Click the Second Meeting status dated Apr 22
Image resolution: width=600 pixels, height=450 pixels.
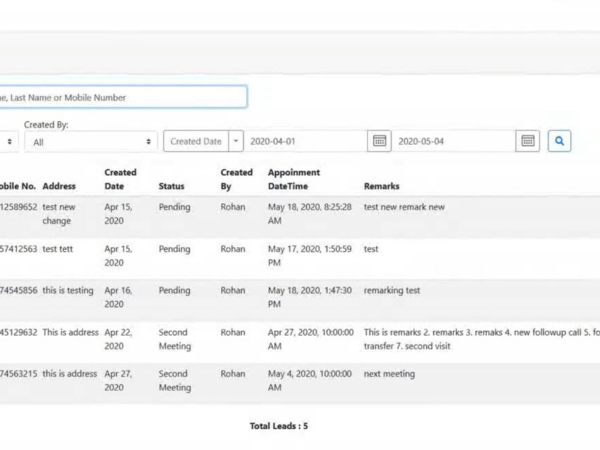(174, 338)
